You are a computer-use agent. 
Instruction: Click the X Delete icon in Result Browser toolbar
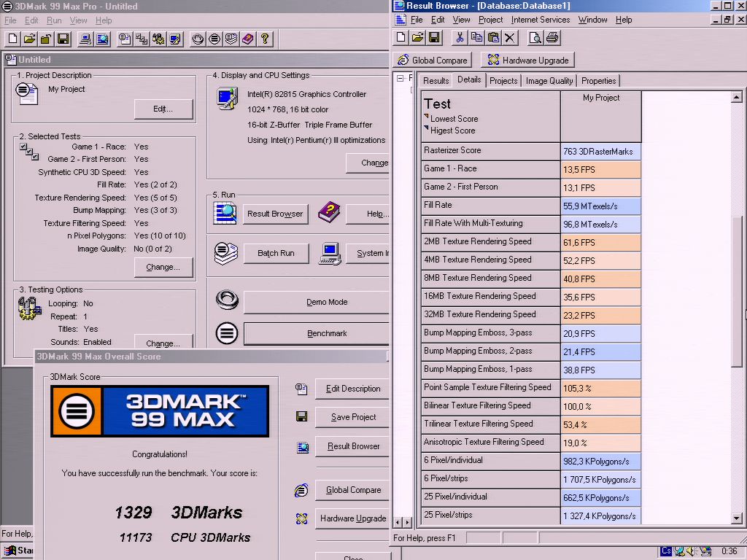point(510,38)
